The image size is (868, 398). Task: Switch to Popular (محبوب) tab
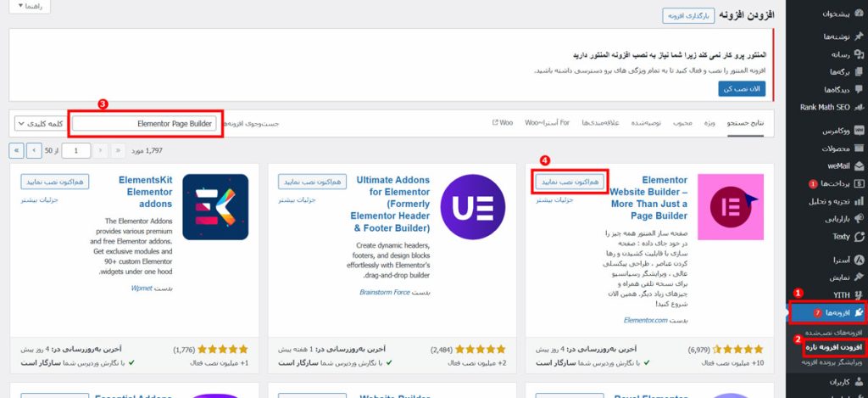682,122
